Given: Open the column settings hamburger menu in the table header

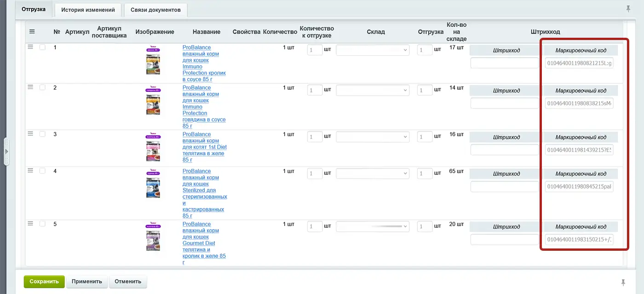Looking at the screenshot, I should point(32,32).
